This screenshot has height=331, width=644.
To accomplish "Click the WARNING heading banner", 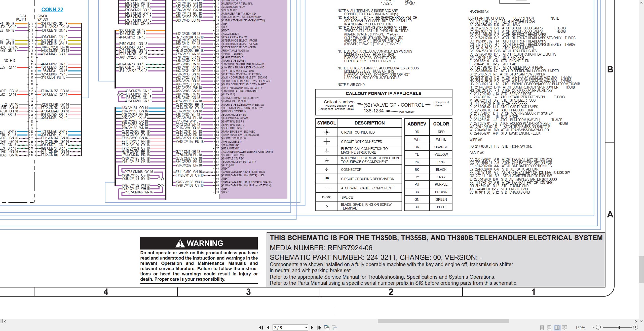I will 199,243.
